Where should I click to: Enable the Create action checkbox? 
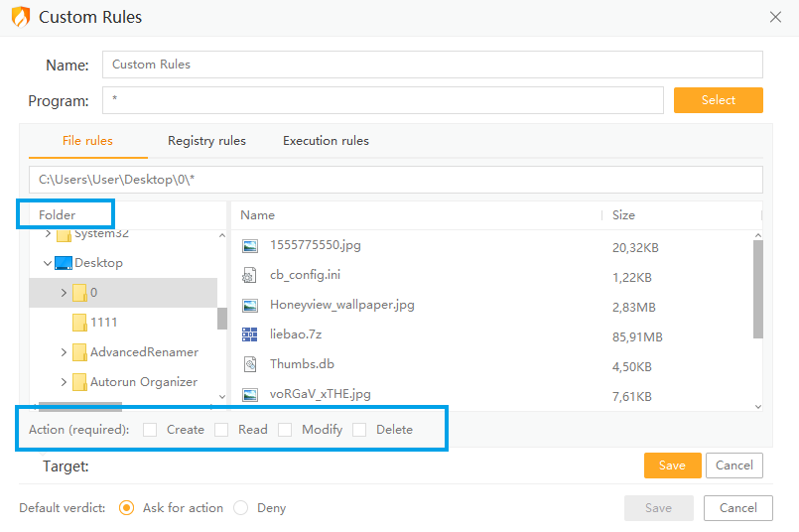[x=150, y=430]
